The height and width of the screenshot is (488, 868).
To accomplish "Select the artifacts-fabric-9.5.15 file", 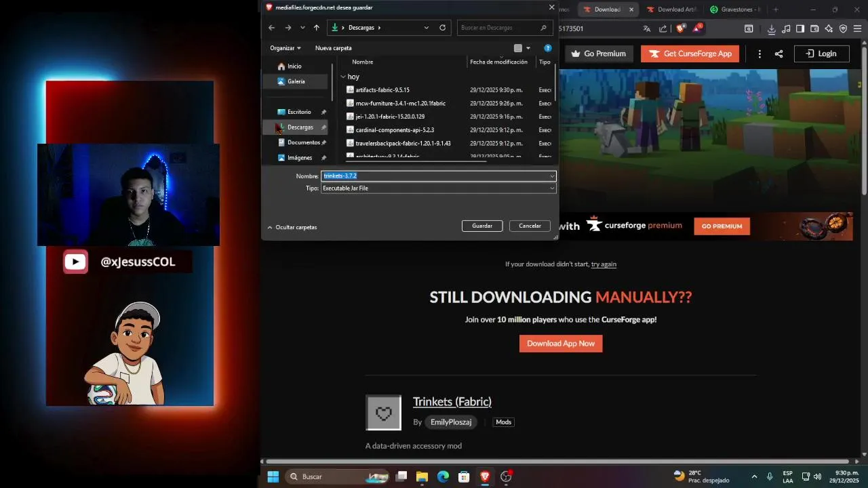I will 382,90.
